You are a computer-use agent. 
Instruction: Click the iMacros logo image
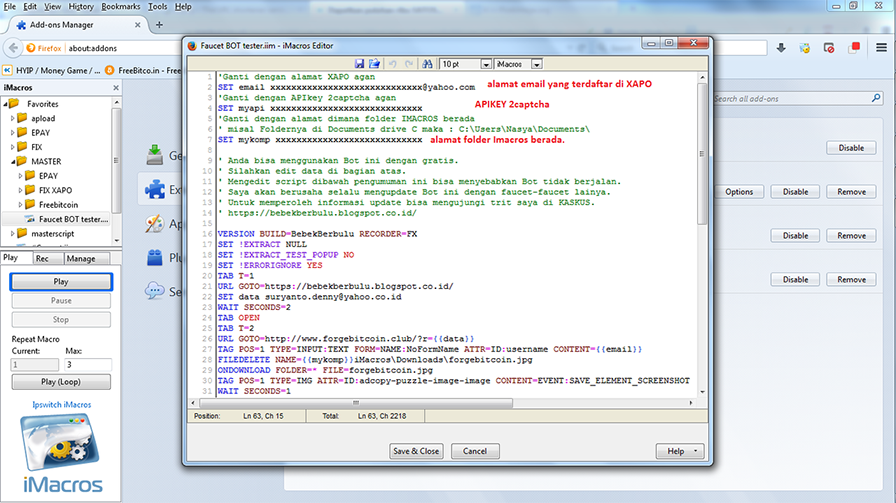click(61, 453)
